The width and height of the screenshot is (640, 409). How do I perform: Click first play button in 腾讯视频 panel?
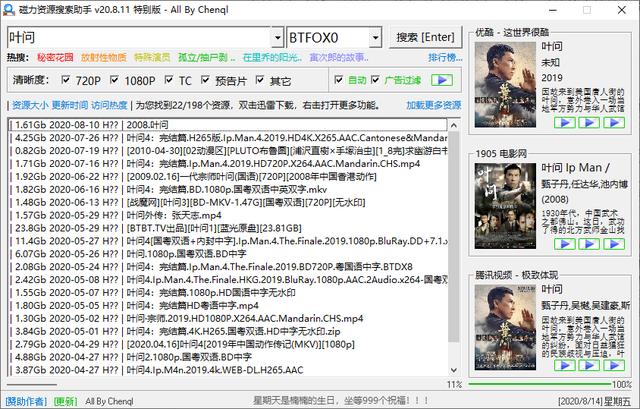pos(563,365)
